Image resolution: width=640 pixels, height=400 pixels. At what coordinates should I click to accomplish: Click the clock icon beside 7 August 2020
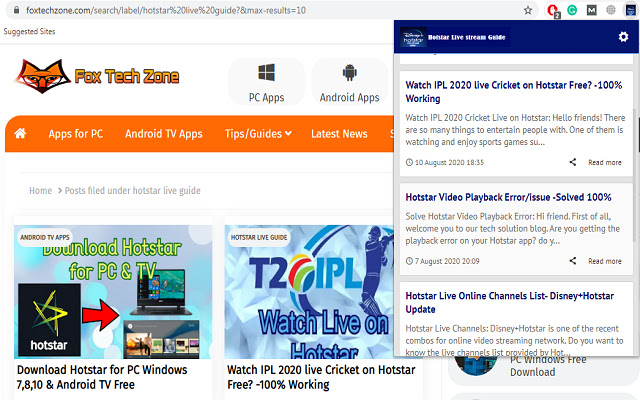[x=409, y=261]
